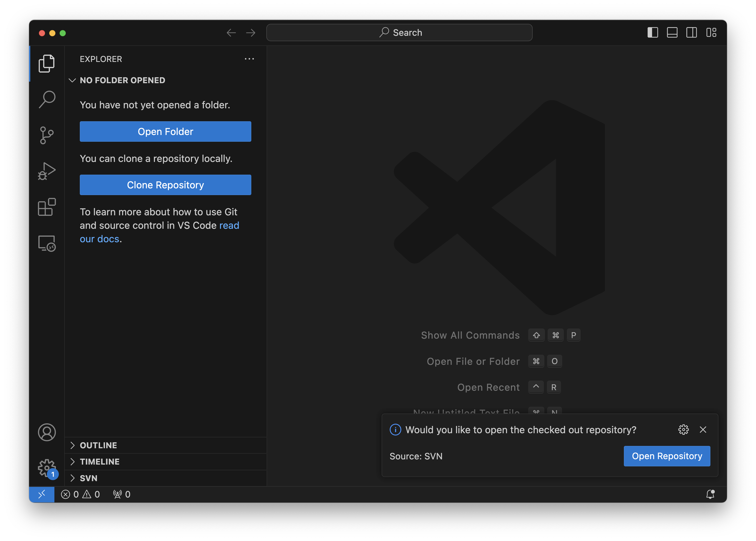The height and width of the screenshot is (541, 756).
Task: Click the notifications bell in status bar
Action: 711,494
